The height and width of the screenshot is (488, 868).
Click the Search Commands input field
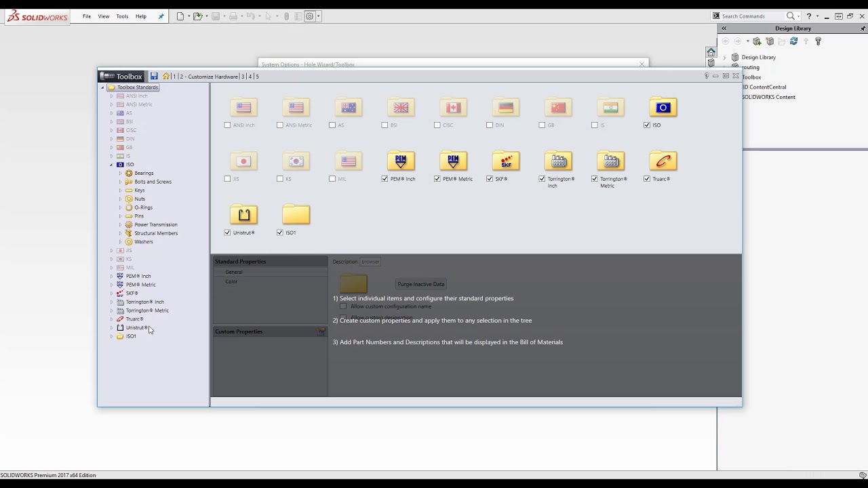tap(751, 16)
